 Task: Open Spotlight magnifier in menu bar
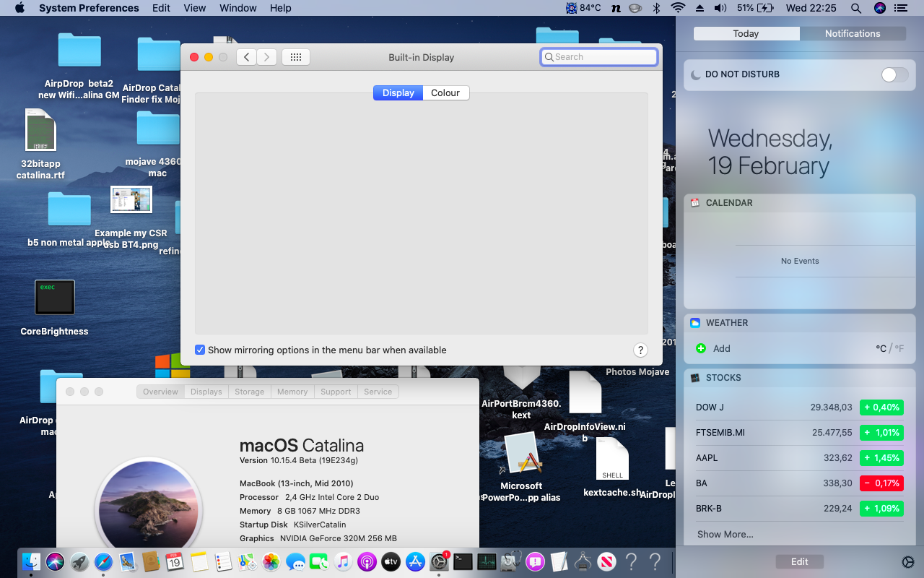click(856, 8)
